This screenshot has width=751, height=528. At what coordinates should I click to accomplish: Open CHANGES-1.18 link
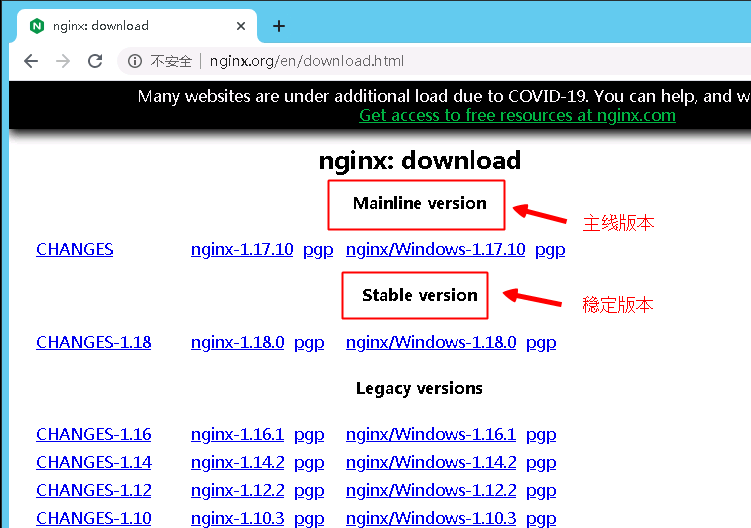click(x=93, y=342)
